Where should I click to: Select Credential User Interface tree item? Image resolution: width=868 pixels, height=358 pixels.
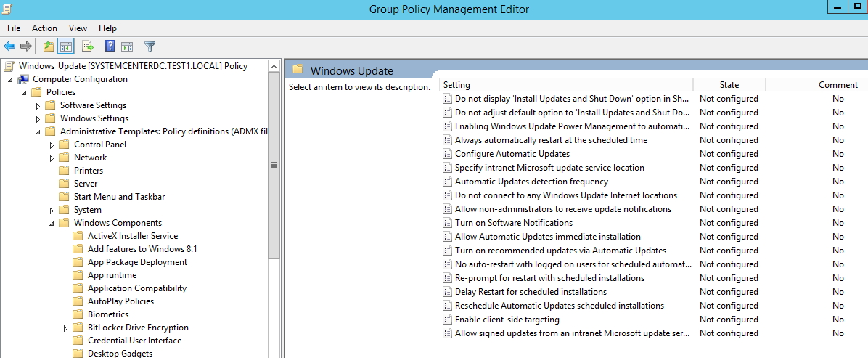[134, 341]
